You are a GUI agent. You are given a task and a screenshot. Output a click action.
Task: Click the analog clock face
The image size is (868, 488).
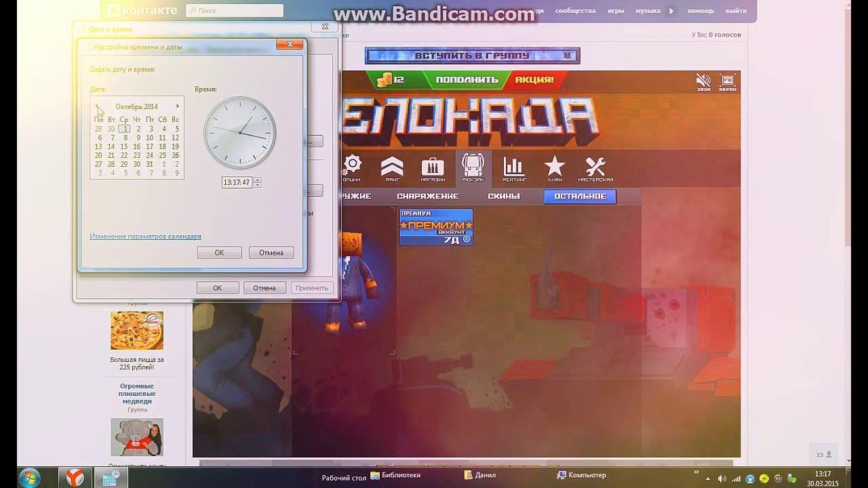[x=240, y=133]
